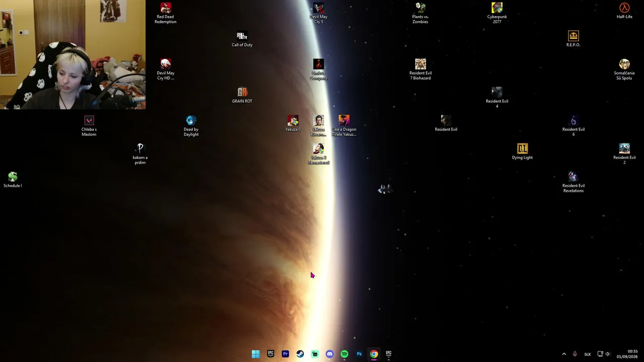Open the green Streamlabs taskbar icon

(x=315, y=354)
